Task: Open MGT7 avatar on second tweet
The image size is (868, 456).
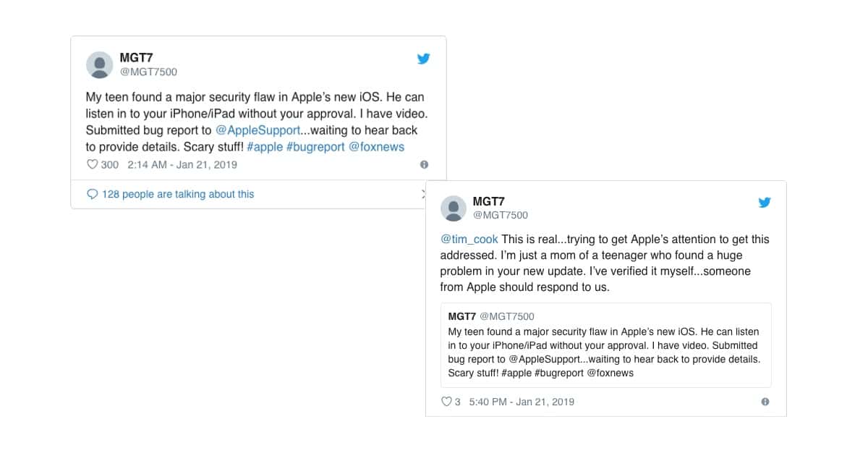Action: click(454, 208)
